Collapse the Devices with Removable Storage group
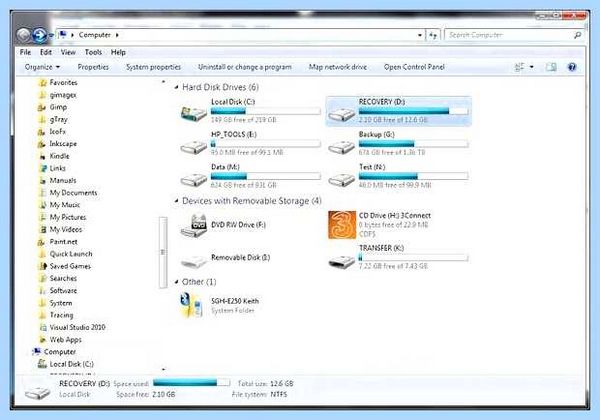The height and width of the screenshot is (420, 600). [176, 201]
